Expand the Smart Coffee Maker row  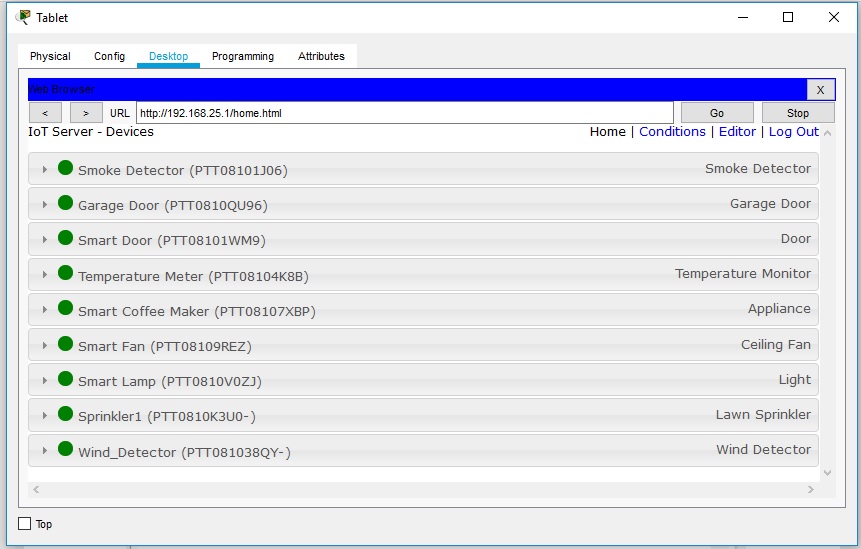pos(44,310)
